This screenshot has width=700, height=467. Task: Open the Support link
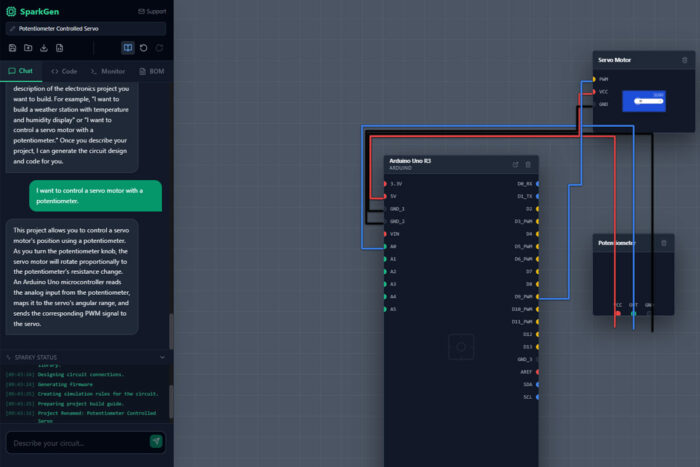[x=153, y=11]
